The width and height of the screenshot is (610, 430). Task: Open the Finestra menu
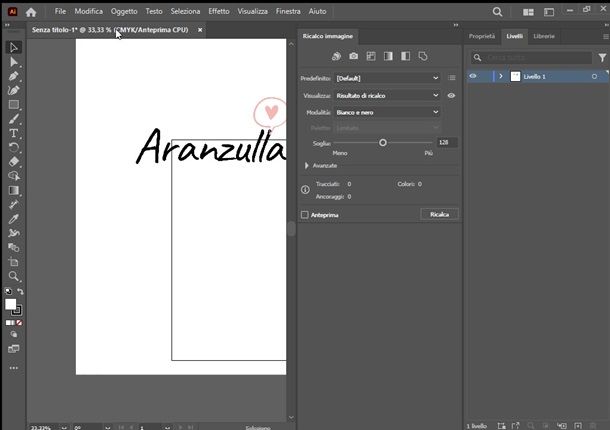point(288,11)
